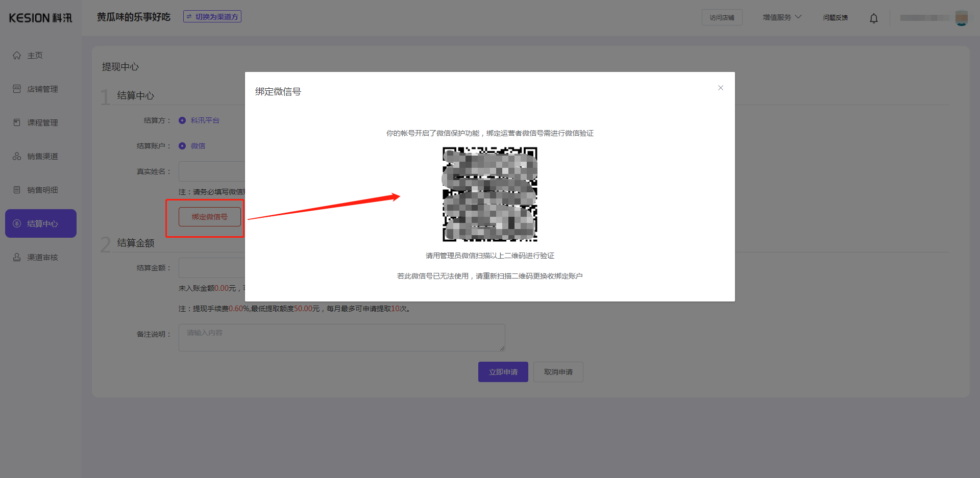Close the 绑定微信号 dialog
Viewport: 980px width, 478px height.
coord(720,88)
